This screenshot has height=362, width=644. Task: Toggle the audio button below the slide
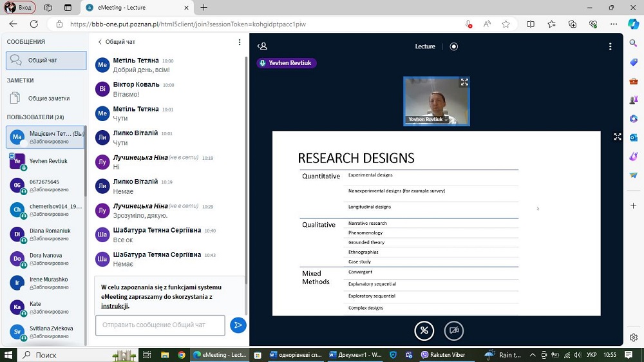pyautogui.click(x=424, y=330)
